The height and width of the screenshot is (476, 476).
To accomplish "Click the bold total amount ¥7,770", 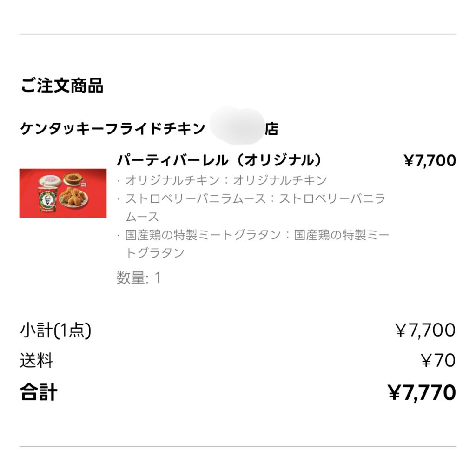I will 422,393.
